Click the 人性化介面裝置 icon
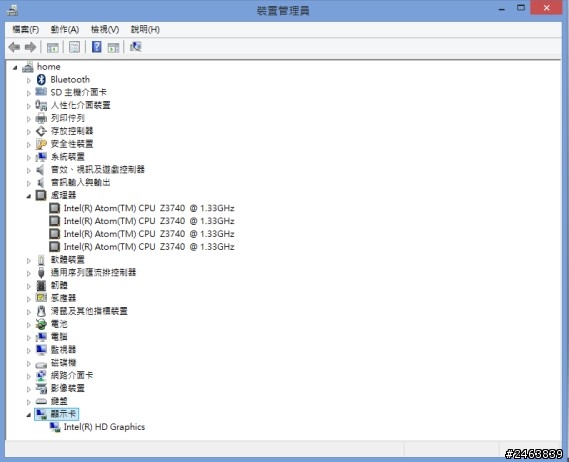 tap(41, 105)
